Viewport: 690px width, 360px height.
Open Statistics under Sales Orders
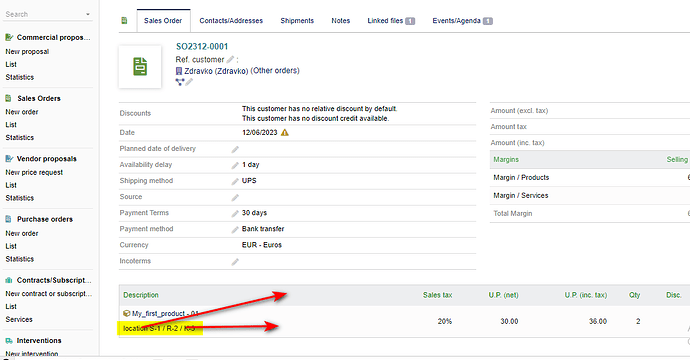pos(19,137)
